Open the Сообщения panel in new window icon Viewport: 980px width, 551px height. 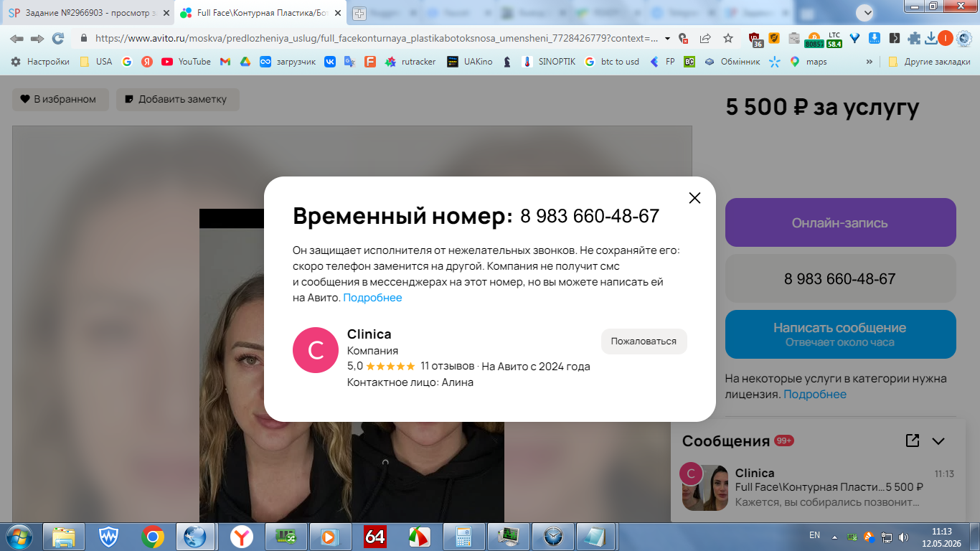click(913, 441)
